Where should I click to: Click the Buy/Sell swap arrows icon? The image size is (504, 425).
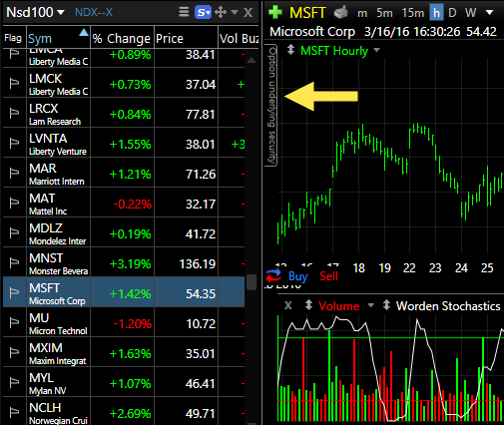click(273, 276)
